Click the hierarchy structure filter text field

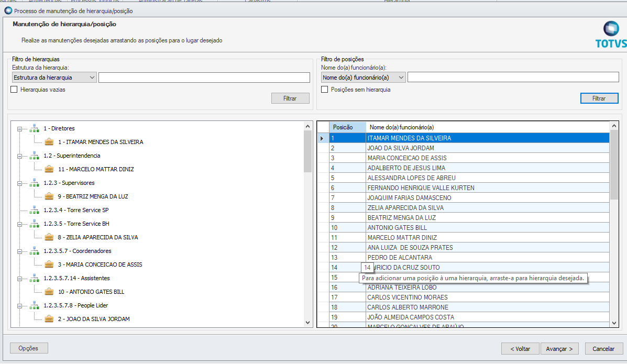(x=204, y=78)
